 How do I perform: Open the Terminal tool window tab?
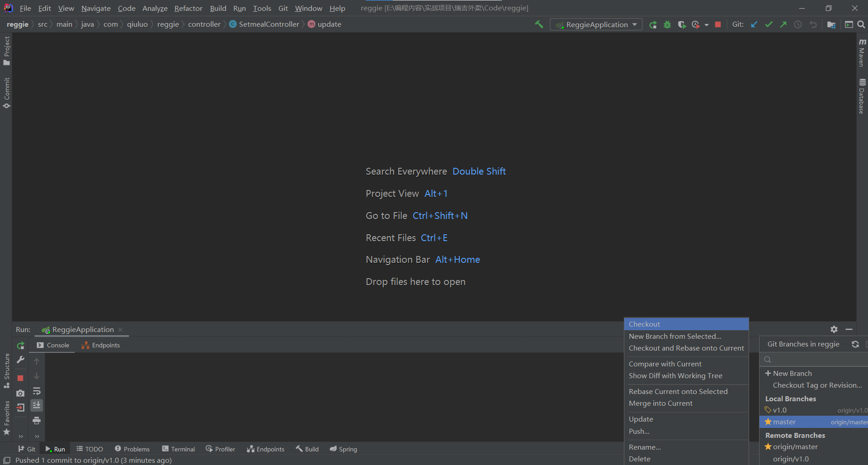point(178,449)
